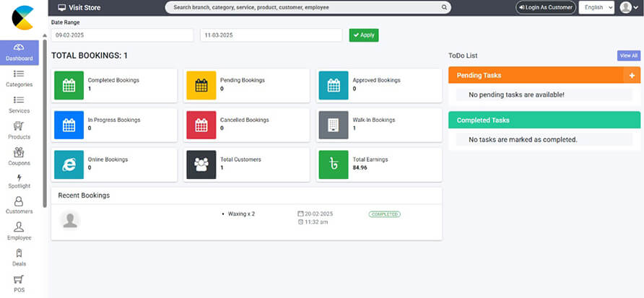Expand the user profile avatar menu
Screen dimensions: 644x298
pyautogui.click(x=630, y=8)
